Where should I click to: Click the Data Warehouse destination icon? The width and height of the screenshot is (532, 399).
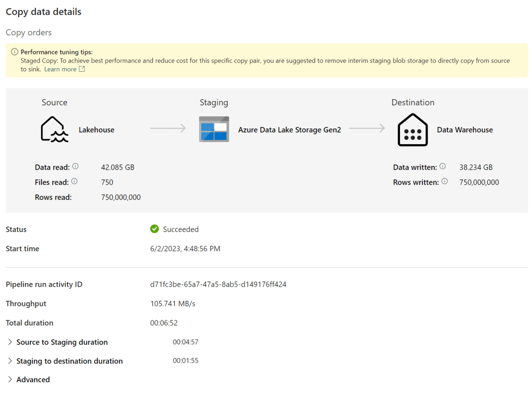pyautogui.click(x=412, y=130)
